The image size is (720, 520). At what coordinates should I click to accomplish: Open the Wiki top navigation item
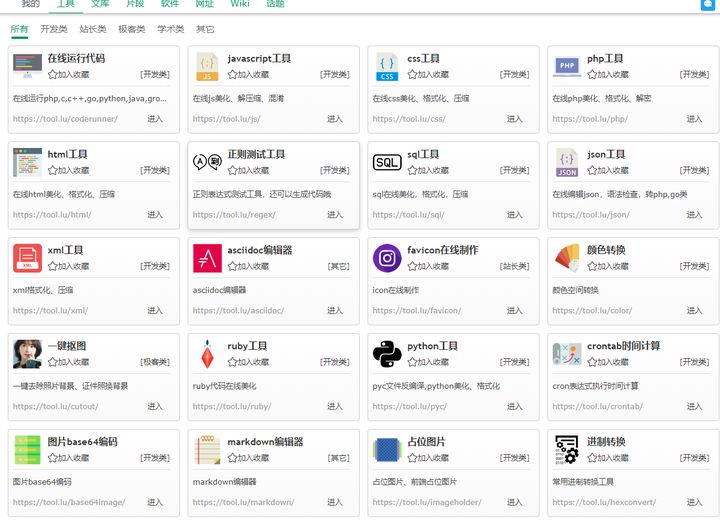coord(240,4)
